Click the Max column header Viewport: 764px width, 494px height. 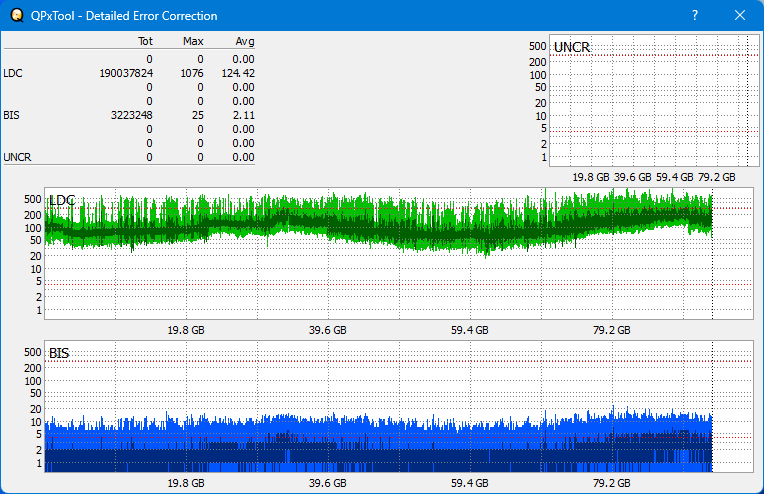pyautogui.click(x=193, y=41)
